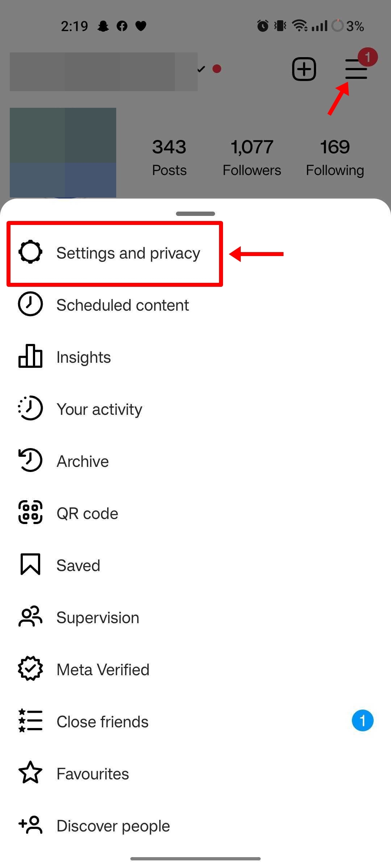Select the Scheduled content clock icon
Screen dimensions: 391x868
pos(30,305)
